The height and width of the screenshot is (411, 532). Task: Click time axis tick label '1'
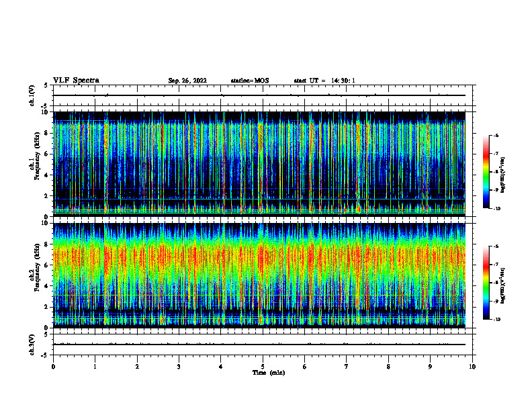pos(95,367)
